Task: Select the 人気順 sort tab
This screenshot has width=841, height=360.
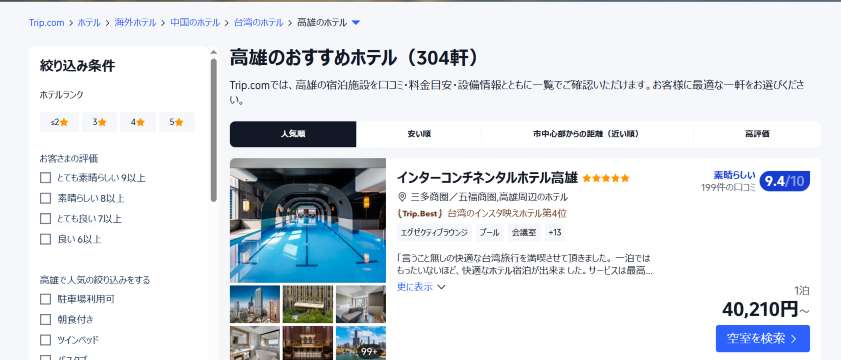Action: [293, 134]
